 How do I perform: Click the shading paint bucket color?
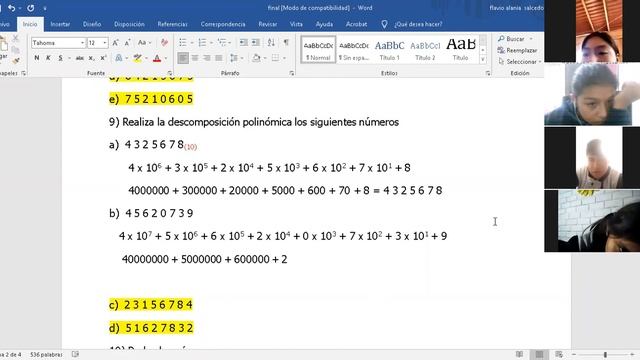pos(256,58)
